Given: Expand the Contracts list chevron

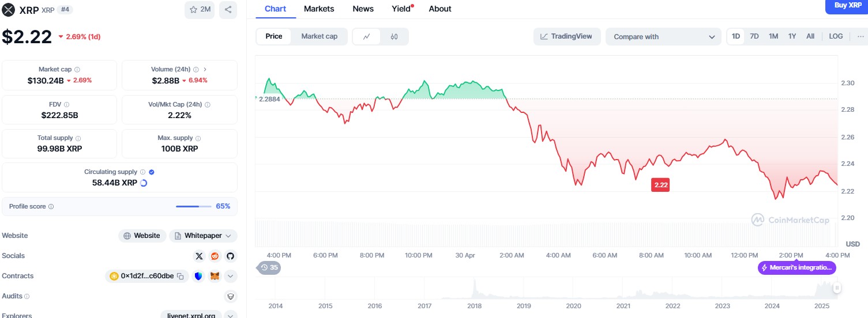Looking at the screenshot, I should [x=230, y=276].
